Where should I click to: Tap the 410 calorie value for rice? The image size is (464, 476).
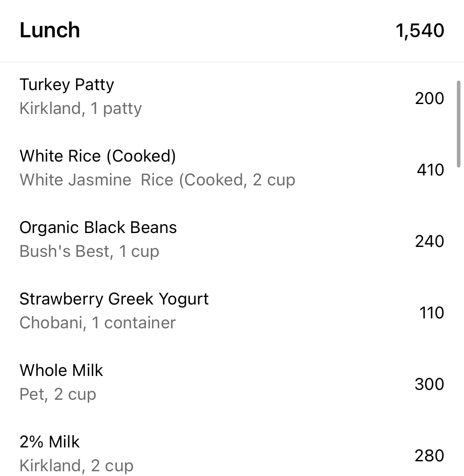[430, 170]
